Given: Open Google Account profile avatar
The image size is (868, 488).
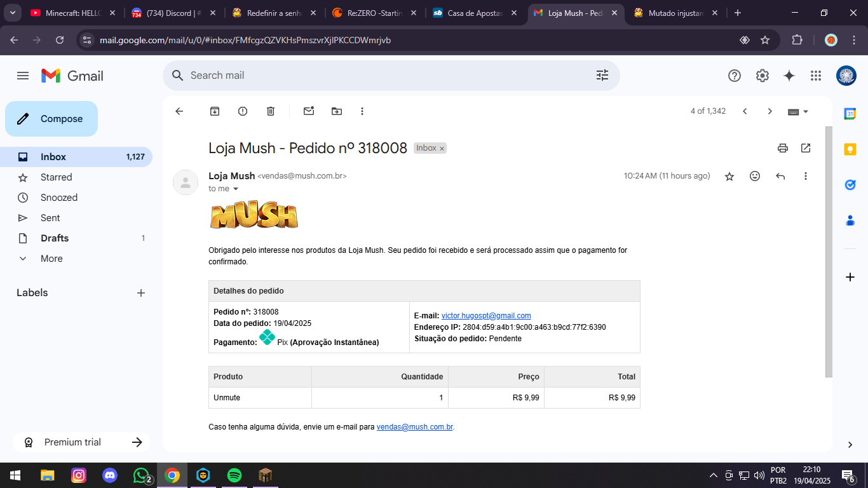Looking at the screenshot, I should [x=846, y=76].
